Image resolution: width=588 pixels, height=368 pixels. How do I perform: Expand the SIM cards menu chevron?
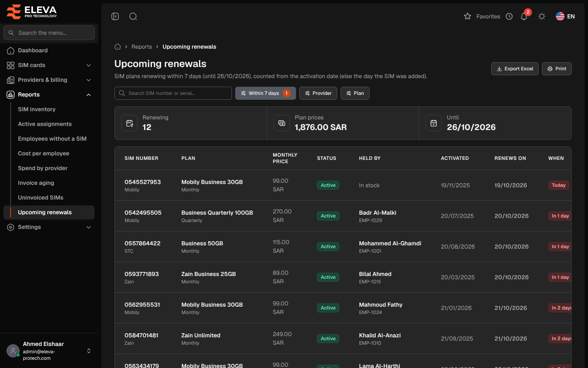coord(89,65)
